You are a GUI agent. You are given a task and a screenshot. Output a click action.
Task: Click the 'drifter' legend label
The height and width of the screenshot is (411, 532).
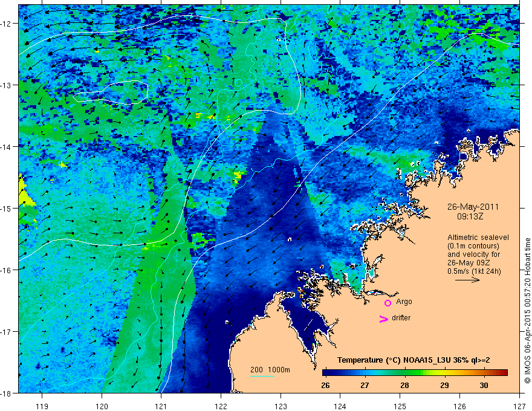(401, 318)
